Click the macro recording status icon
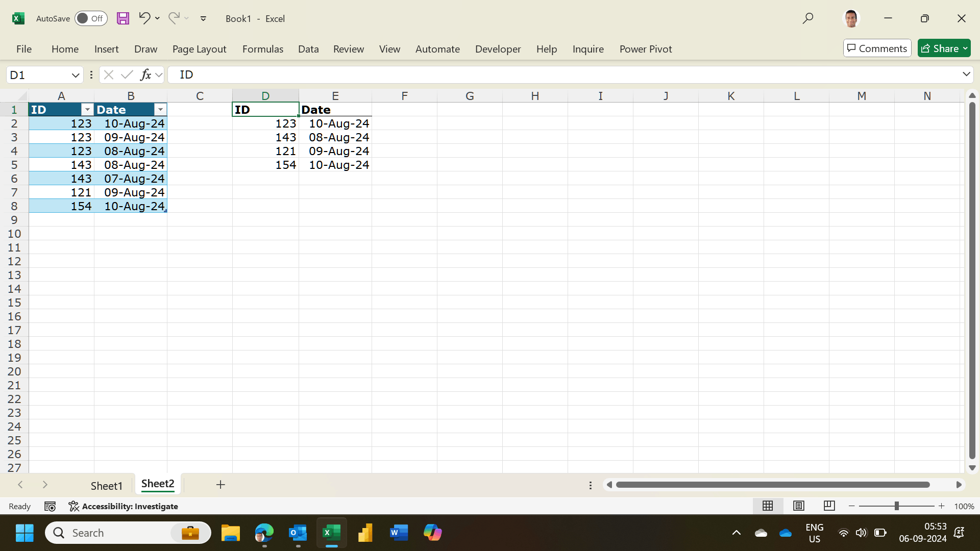 pos(50,506)
